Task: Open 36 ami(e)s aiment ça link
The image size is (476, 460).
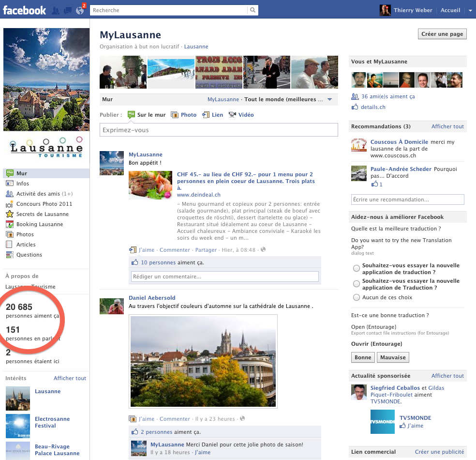Action: click(x=387, y=97)
